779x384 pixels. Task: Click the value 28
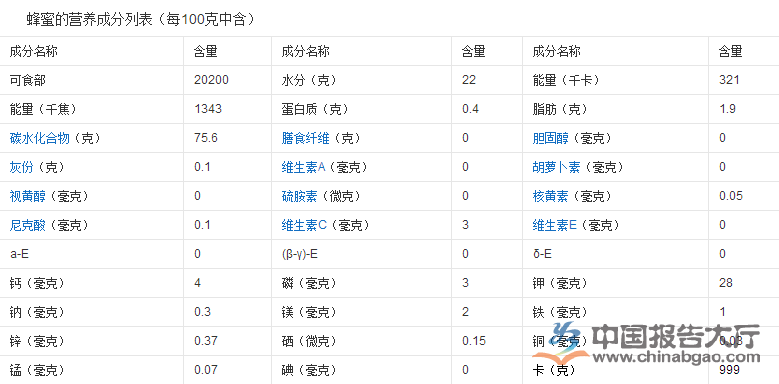coord(726,283)
